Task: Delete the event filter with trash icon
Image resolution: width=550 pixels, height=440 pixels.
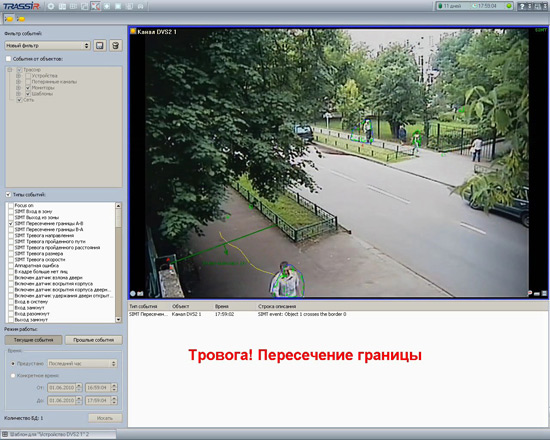Action: 115,46
